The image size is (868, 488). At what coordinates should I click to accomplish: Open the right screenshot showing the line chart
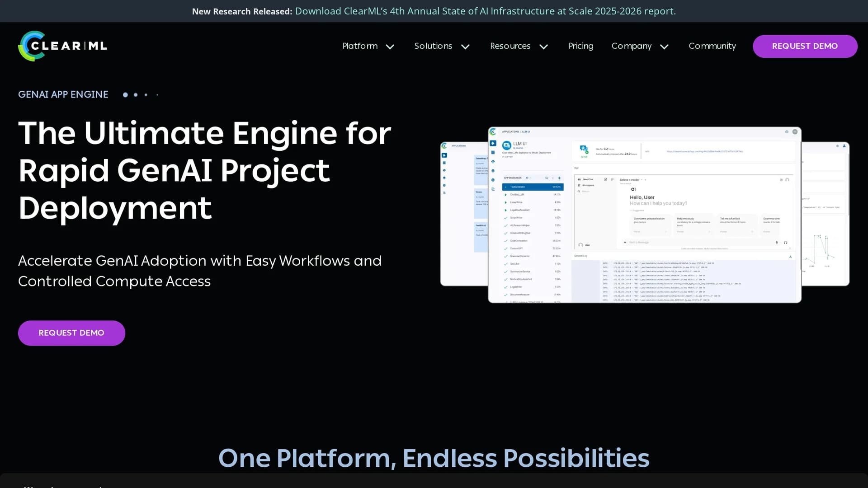(826, 214)
